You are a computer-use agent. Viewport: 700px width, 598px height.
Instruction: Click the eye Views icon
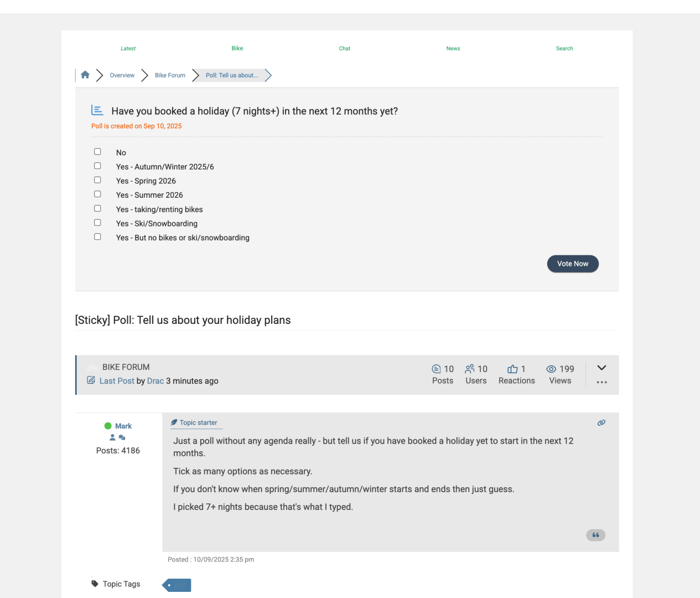pyautogui.click(x=551, y=369)
